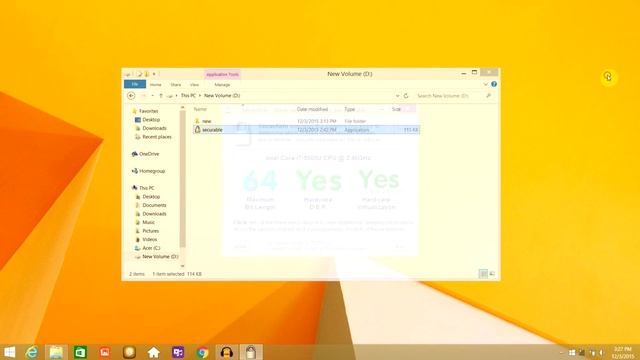Launch Google Chrome from taskbar
Screen dimensions: 640x360
click(202, 352)
